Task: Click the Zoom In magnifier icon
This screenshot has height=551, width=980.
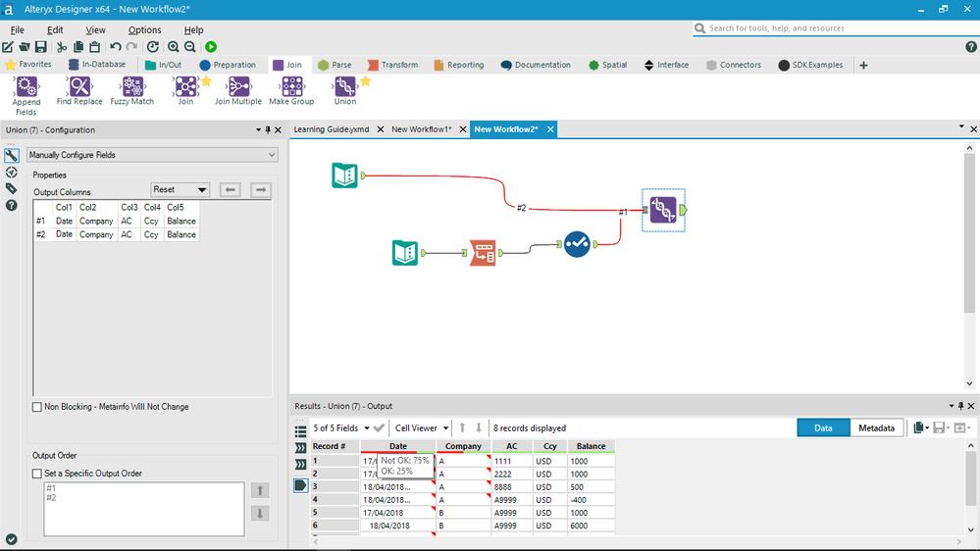Action: pyautogui.click(x=173, y=47)
